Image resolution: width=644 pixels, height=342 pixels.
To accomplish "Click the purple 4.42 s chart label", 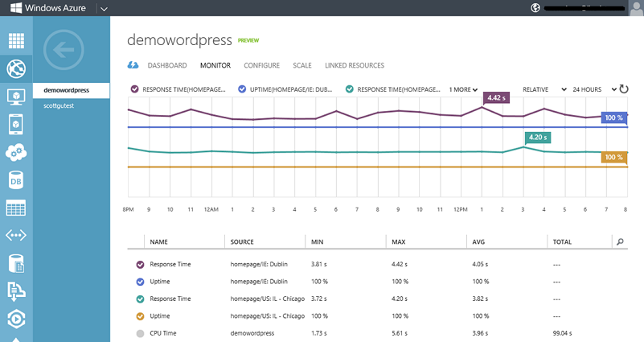I will [496, 98].
